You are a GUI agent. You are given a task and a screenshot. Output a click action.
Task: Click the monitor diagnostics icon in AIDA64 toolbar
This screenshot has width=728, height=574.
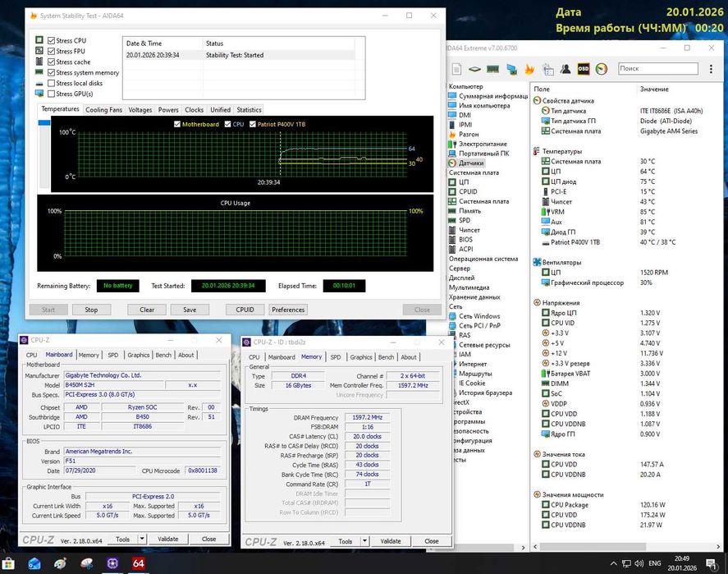pos(511,69)
